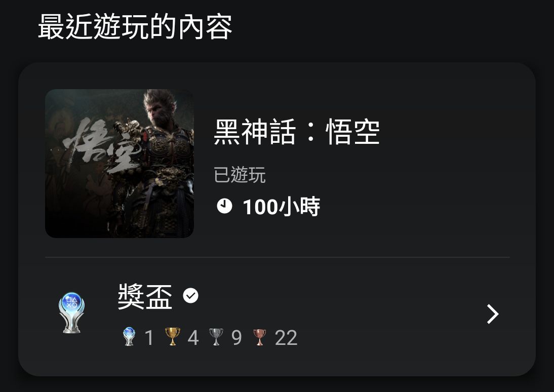Image resolution: width=554 pixels, height=392 pixels.
Task: Tap the 100小時 playtime text
Action: tap(281, 207)
